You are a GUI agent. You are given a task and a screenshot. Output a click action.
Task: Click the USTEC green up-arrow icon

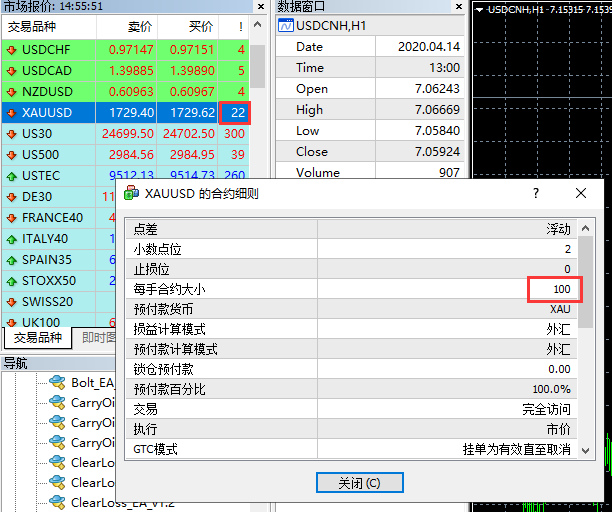(12, 176)
